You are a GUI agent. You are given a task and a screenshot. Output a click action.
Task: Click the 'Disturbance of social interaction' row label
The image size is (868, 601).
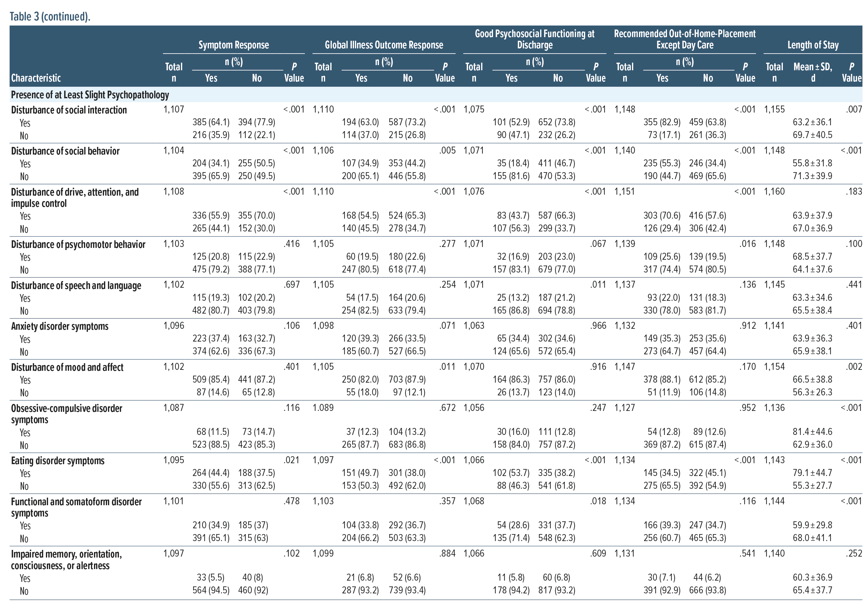pyautogui.click(x=69, y=110)
